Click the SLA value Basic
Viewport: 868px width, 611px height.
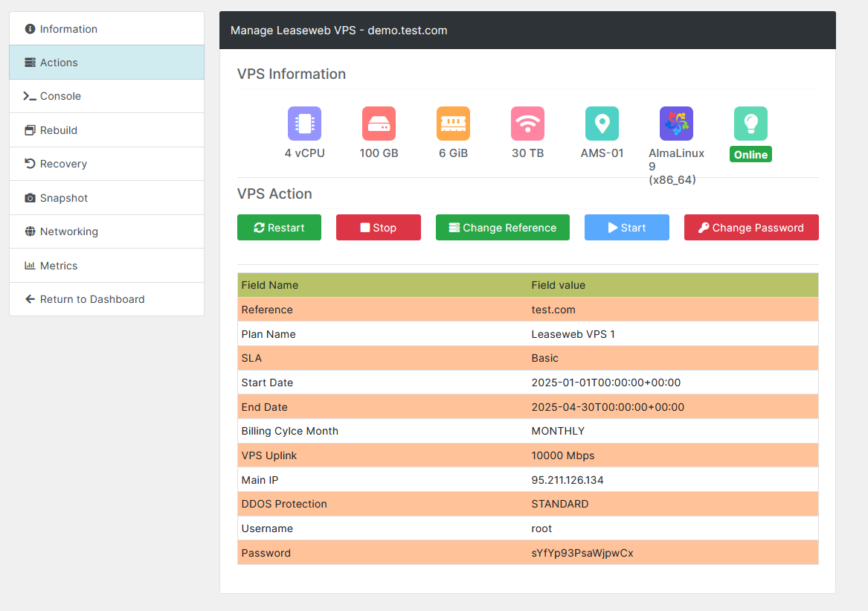544,358
